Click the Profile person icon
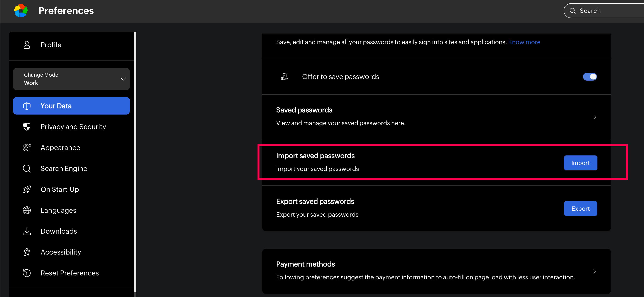The image size is (644, 297). [27, 45]
